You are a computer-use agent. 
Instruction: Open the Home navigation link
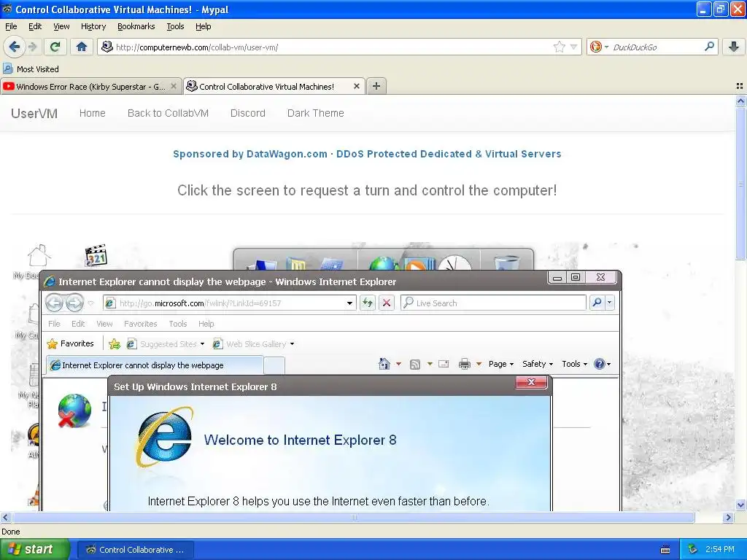pyautogui.click(x=93, y=113)
